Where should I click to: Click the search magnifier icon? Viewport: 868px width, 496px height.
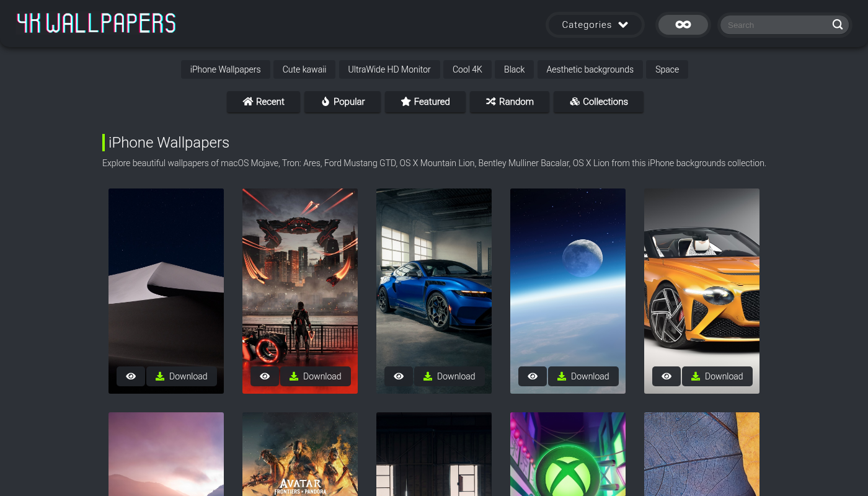pos(838,25)
